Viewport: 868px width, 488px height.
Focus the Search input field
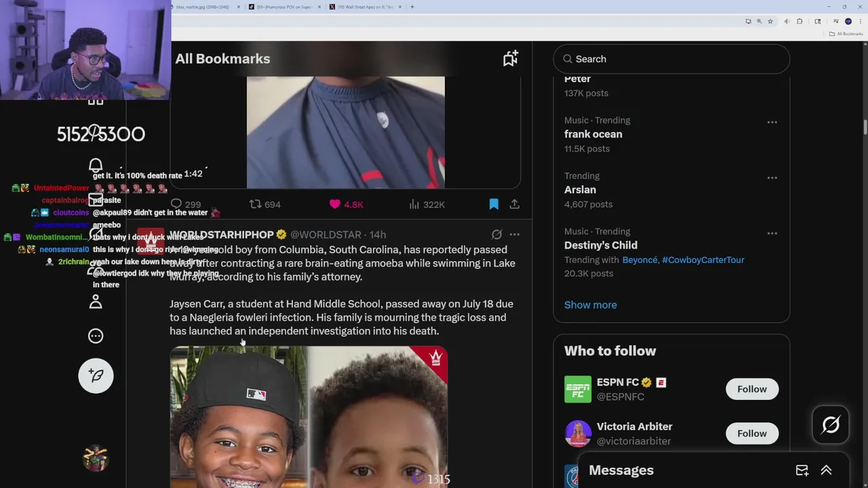[671, 59]
